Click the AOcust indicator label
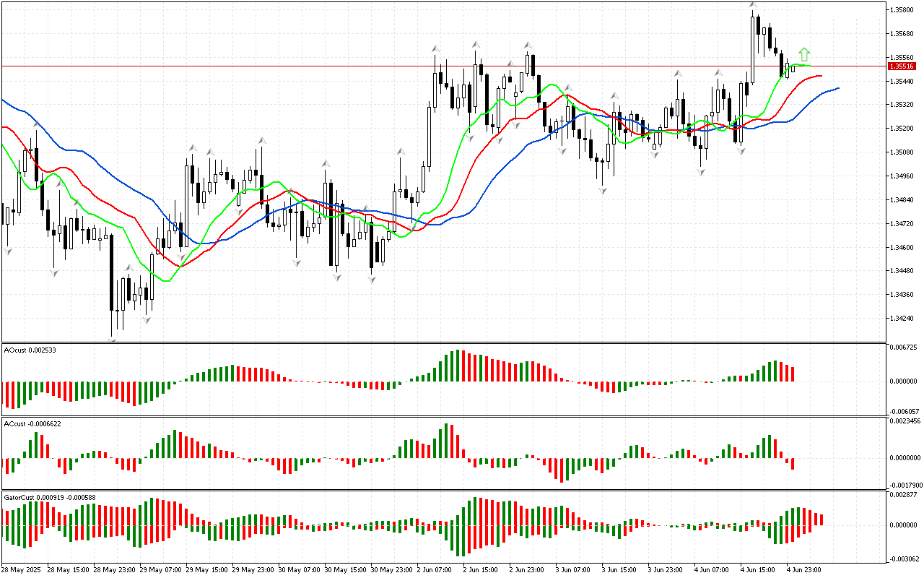 (30, 350)
